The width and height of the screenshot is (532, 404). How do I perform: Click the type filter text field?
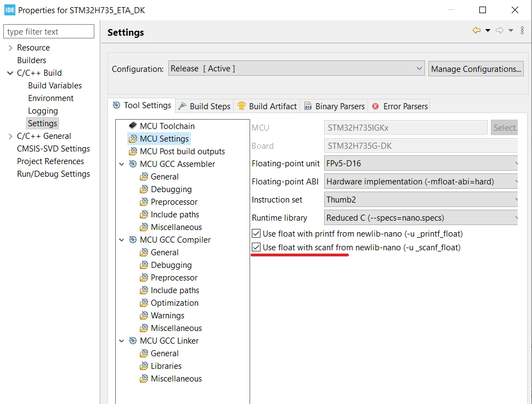tap(49, 32)
